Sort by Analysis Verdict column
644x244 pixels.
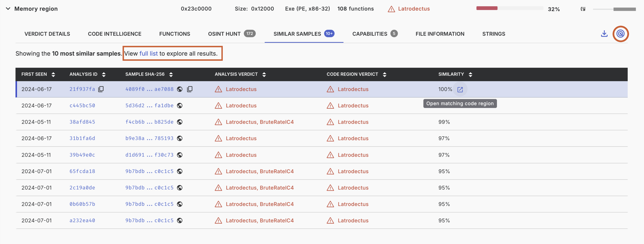pos(264,74)
